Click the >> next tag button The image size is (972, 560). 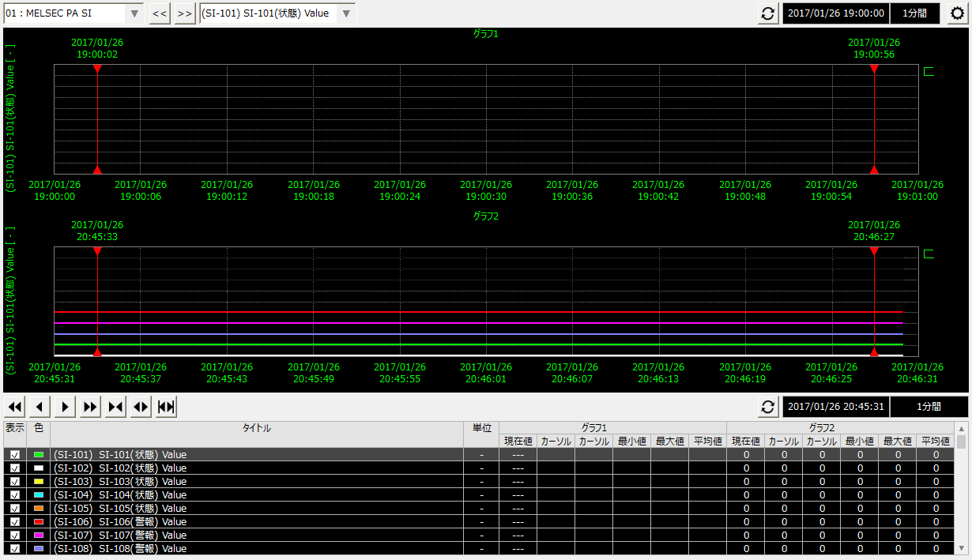(185, 13)
